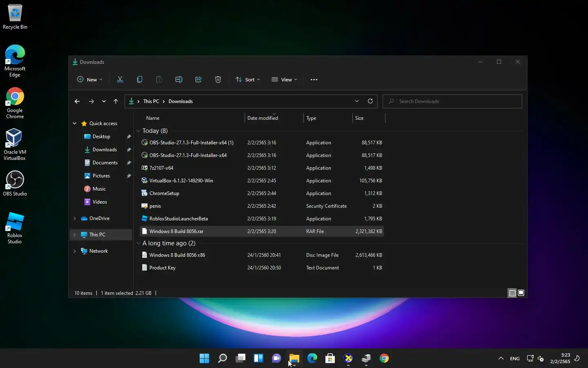Select Microsoft Edge desktop shortcut
The width and height of the screenshot is (588, 368).
15,61
